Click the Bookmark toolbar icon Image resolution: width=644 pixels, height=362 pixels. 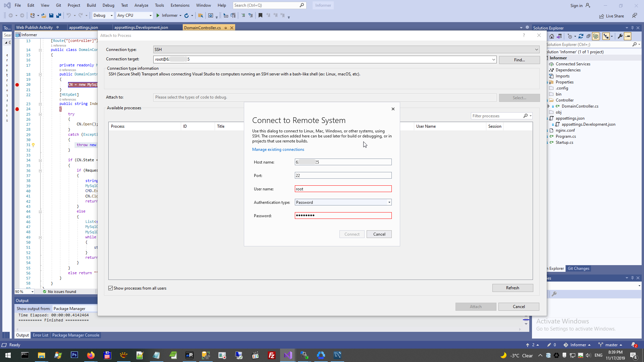(260, 15)
